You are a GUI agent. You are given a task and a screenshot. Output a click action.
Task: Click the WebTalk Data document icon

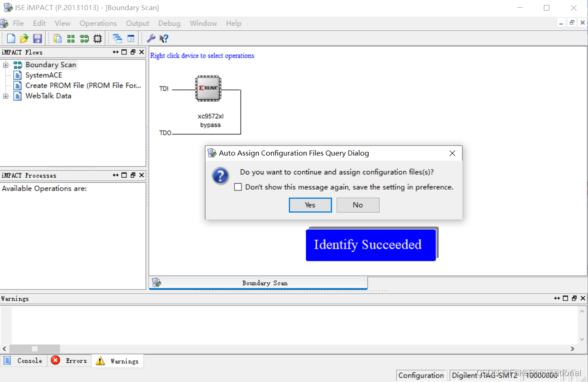click(17, 96)
